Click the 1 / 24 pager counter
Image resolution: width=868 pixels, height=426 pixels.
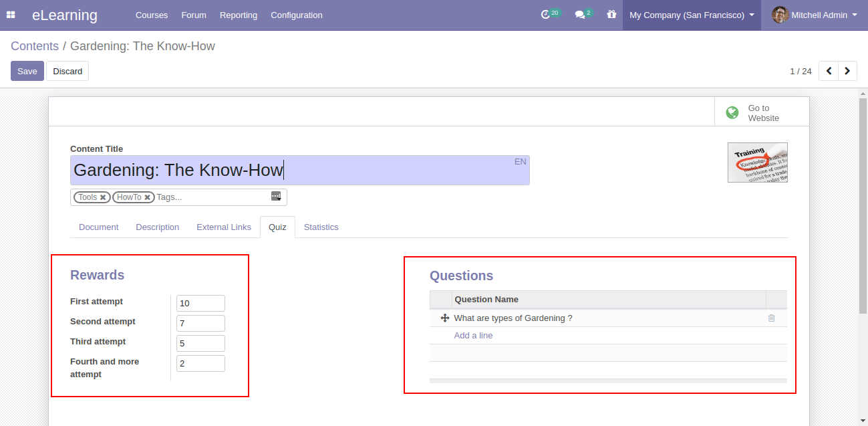coord(801,71)
